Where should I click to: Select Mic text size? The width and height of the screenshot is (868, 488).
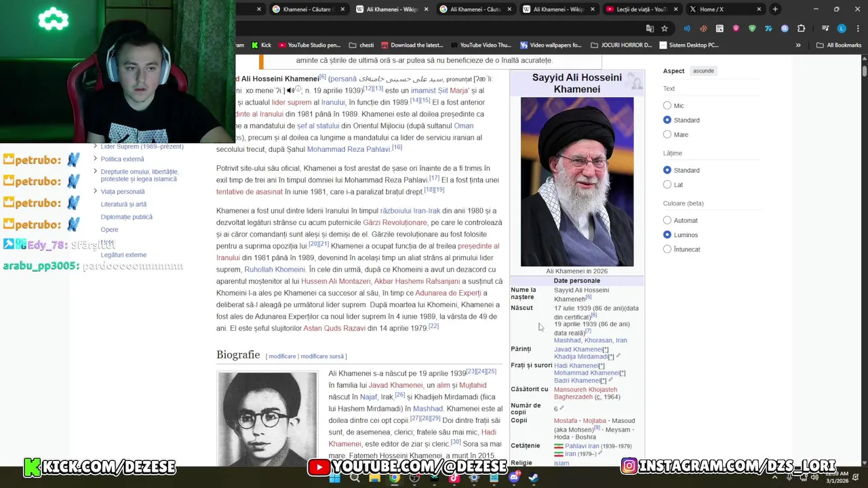pos(667,106)
